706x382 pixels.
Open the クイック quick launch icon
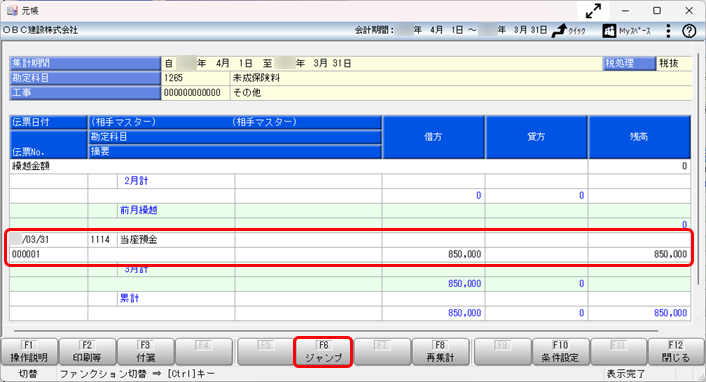click(x=569, y=31)
